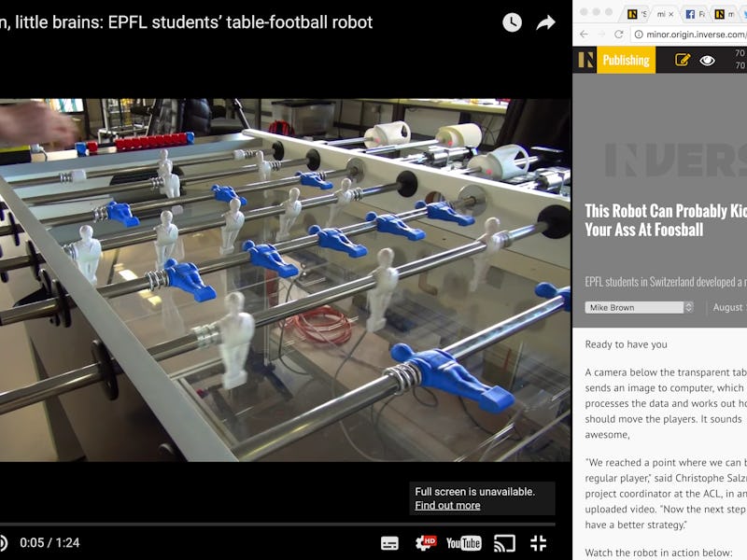The image size is (747, 560).
Task: Reload the page in the browser
Action: click(618, 35)
